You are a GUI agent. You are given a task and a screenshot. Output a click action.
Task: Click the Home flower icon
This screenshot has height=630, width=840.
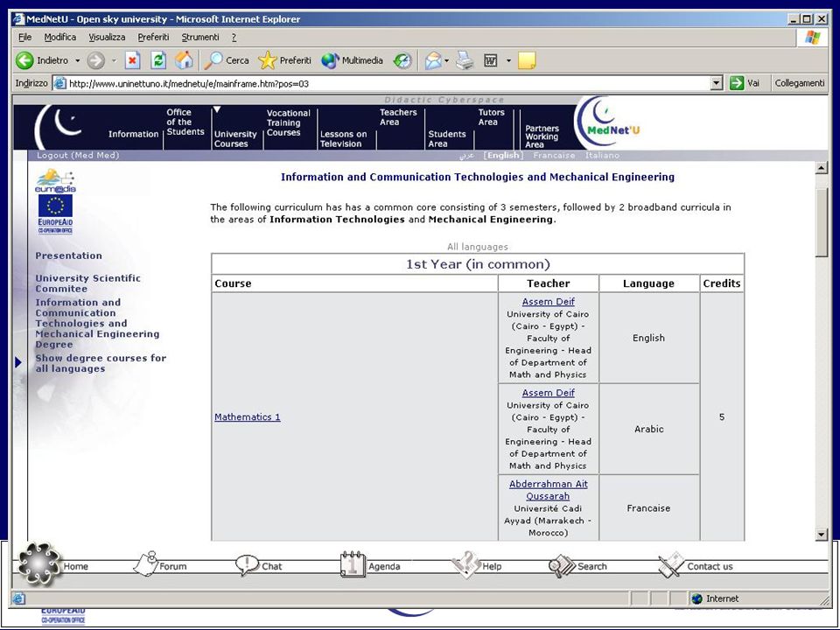pos(38,563)
